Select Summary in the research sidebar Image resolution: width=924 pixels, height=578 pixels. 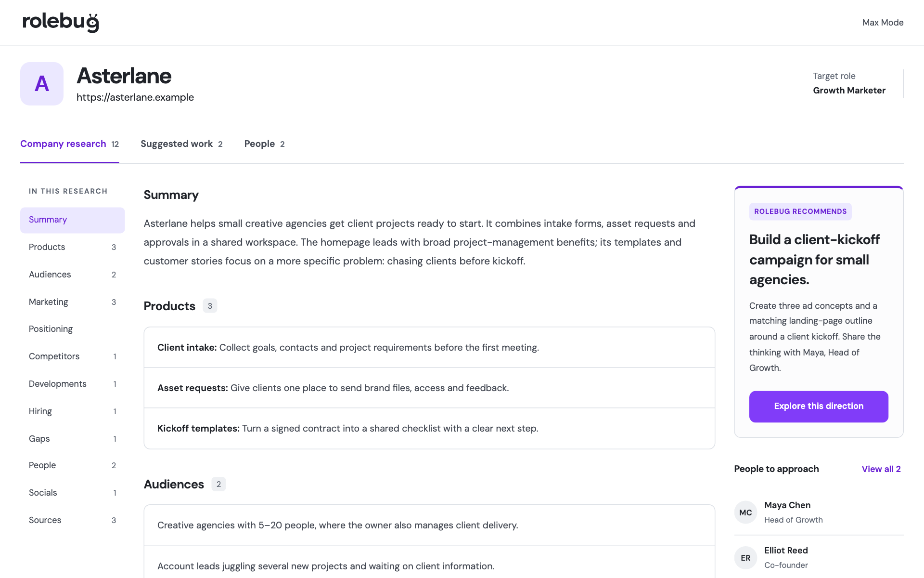73,220
